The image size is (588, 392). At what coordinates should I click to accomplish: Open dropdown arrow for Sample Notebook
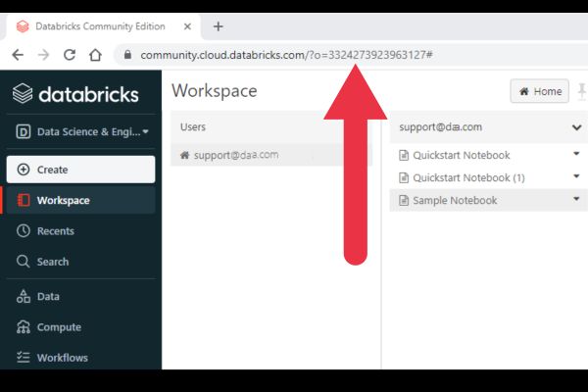(576, 199)
